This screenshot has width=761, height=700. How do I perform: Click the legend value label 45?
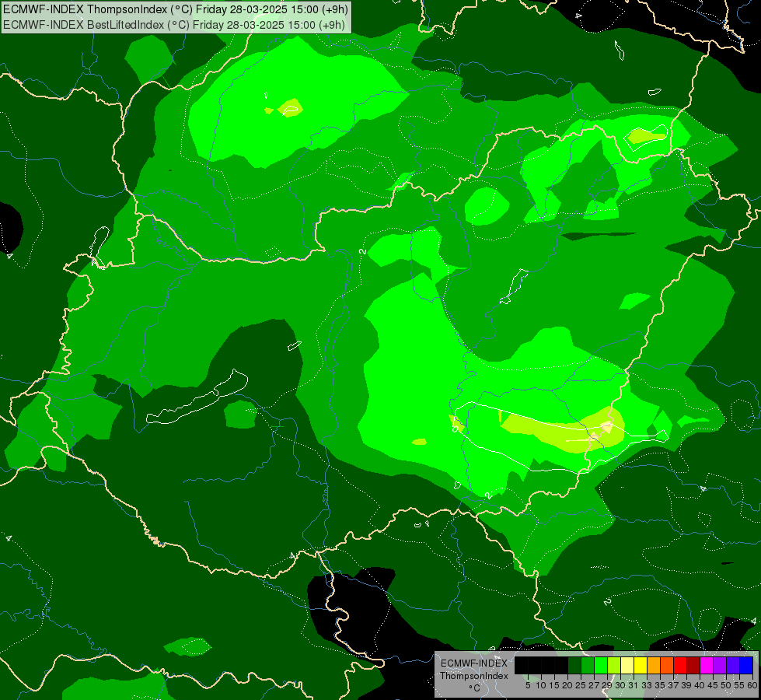pyautogui.click(x=714, y=685)
